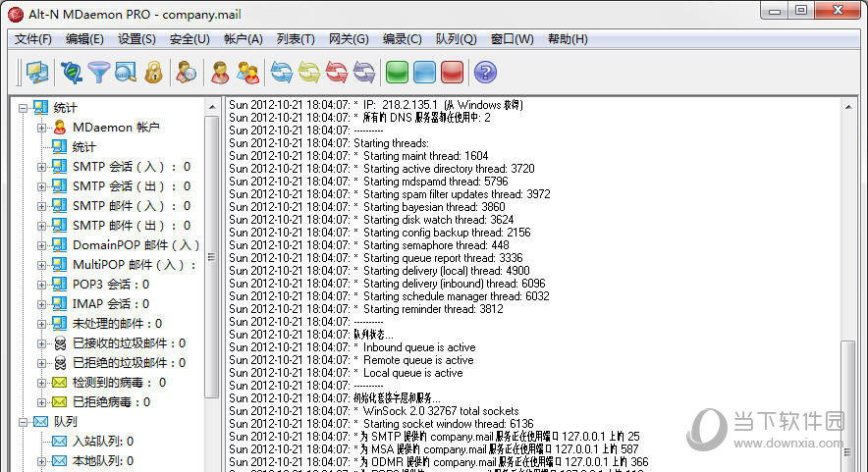Image resolution: width=868 pixels, height=472 pixels.
Task: Open the blue funnel filter icon
Action: coord(99,73)
